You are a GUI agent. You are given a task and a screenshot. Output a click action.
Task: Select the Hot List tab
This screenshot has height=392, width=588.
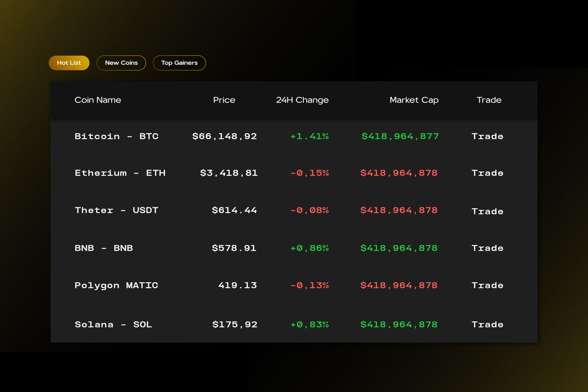point(69,63)
